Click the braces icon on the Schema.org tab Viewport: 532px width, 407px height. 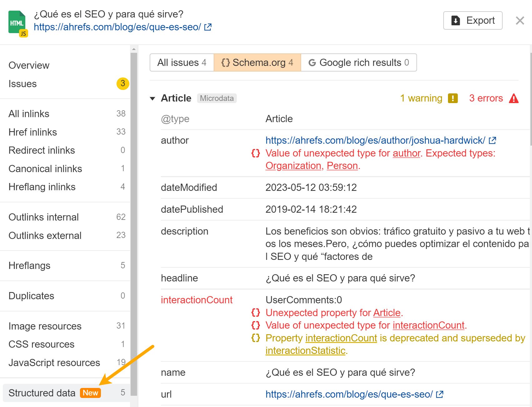[x=226, y=62]
